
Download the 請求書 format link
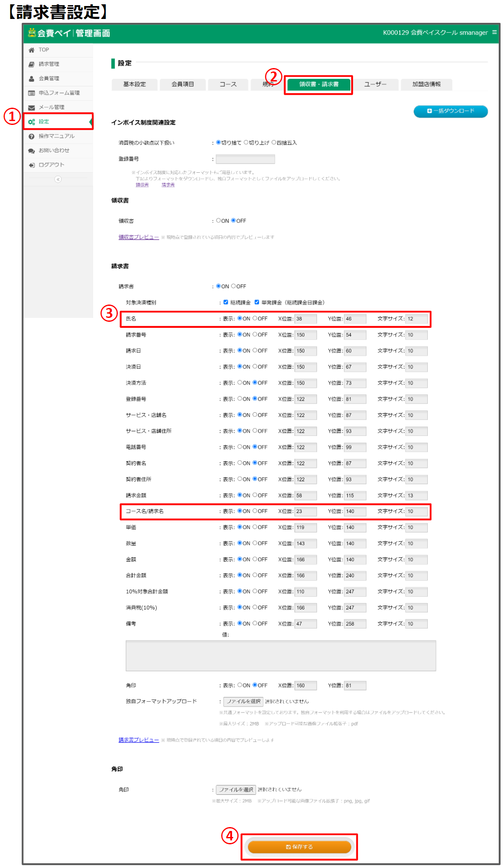point(168,185)
